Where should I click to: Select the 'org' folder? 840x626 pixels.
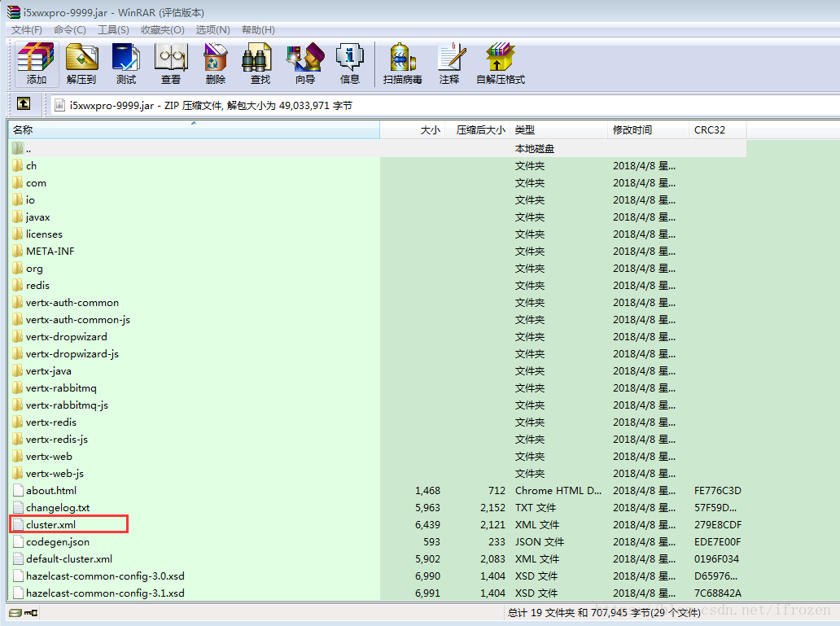[x=28, y=269]
